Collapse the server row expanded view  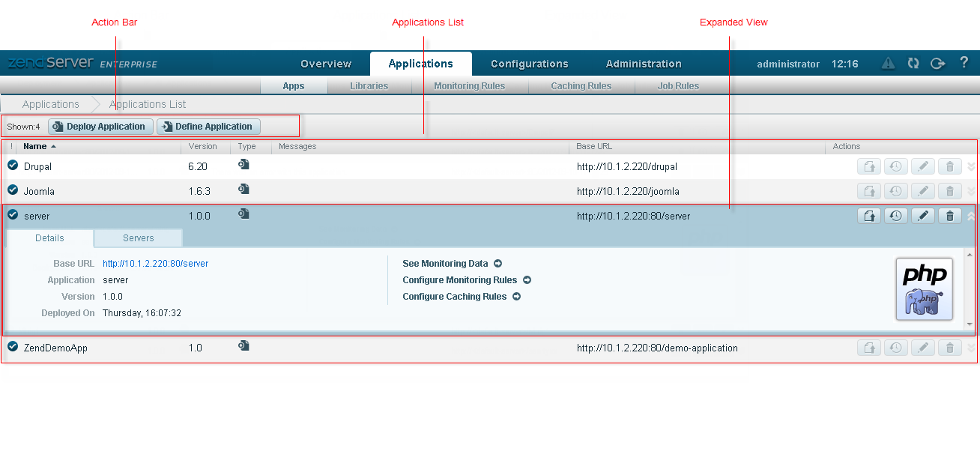(971, 216)
